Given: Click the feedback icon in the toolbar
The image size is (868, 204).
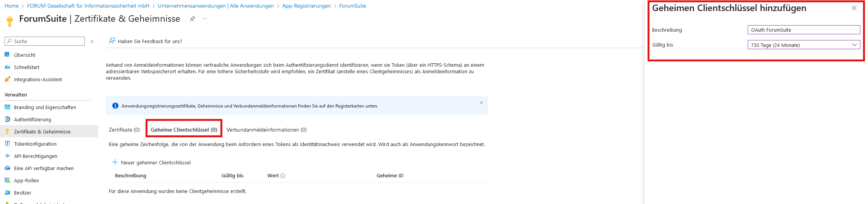Looking at the screenshot, I should (x=112, y=41).
